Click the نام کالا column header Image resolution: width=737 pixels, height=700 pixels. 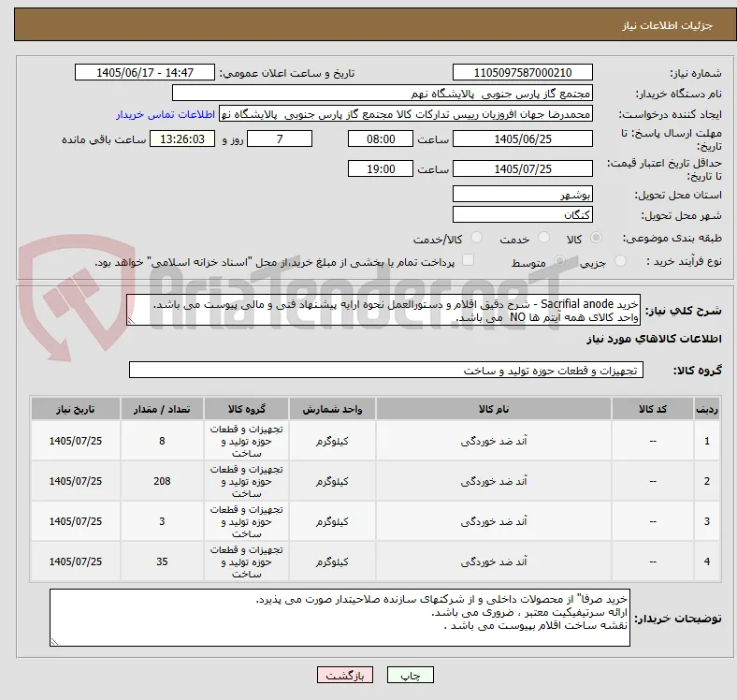pyautogui.click(x=494, y=409)
